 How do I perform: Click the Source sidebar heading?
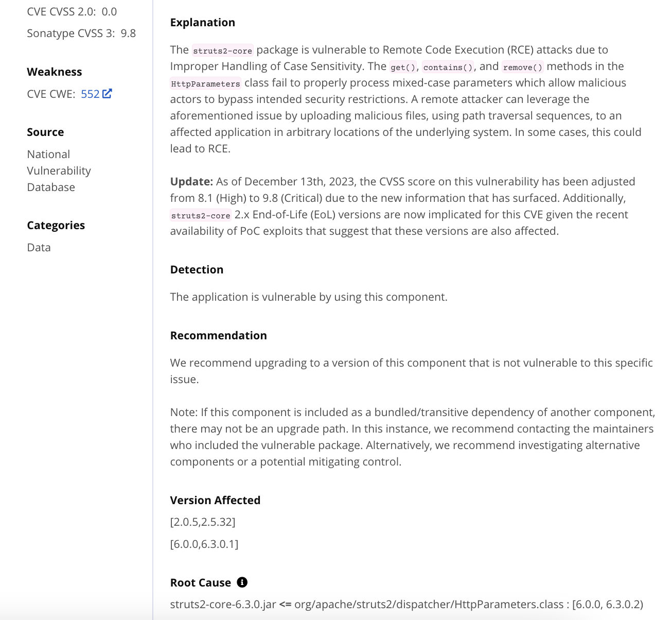pos(45,132)
